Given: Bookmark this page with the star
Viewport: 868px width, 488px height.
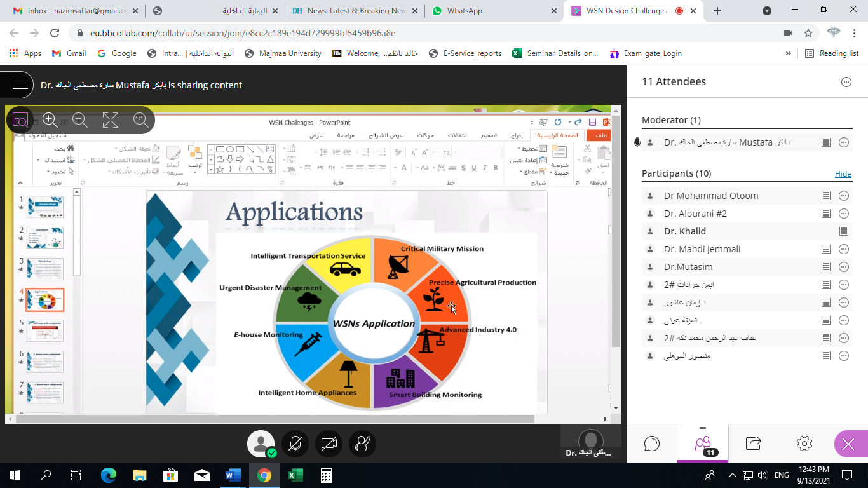Looking at the screenshot, I should click(x=808, y=33).
